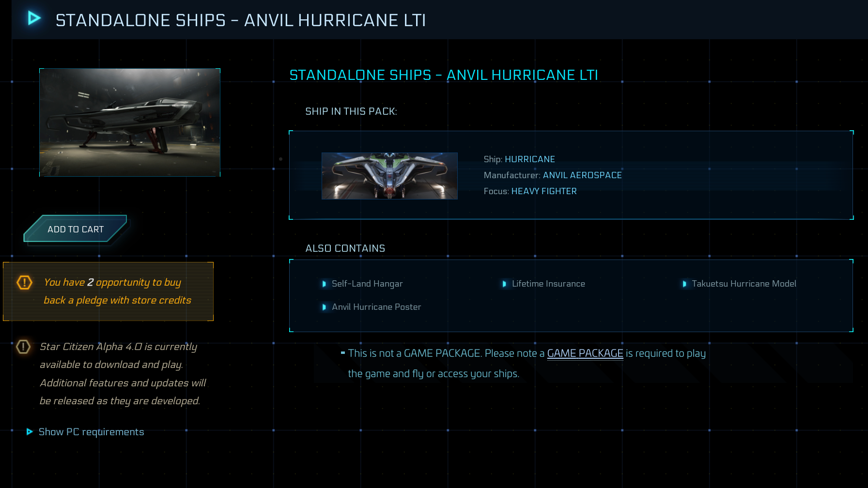Click the Hurricane image inside the ship pack
This screenshot has width=868, height=488.
[389, 176]
